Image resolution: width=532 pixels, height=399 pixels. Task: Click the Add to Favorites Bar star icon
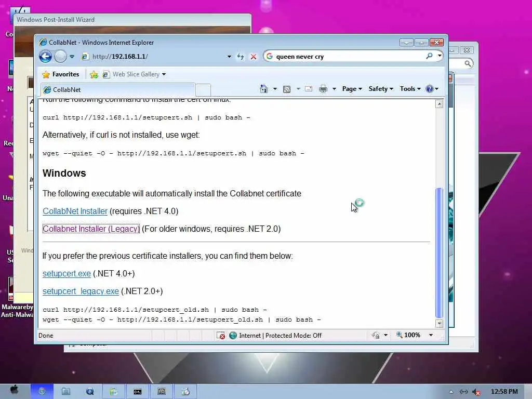tap(94, 75)
